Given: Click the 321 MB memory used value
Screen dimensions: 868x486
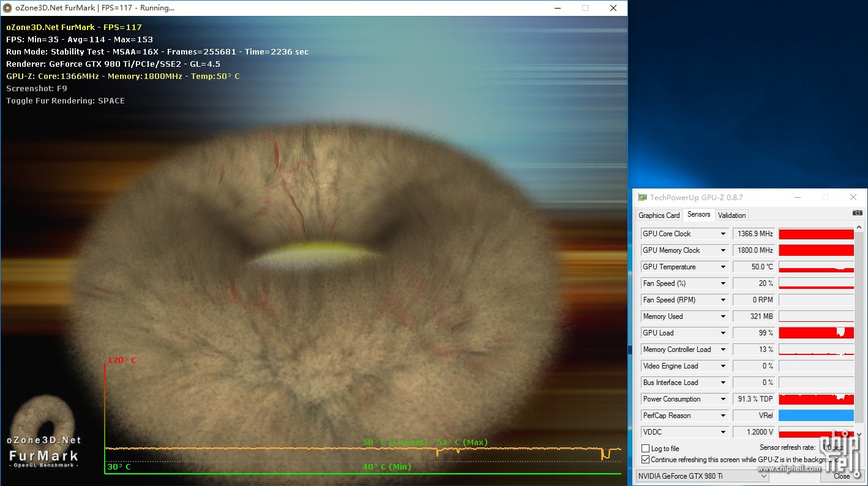Looking at the screenshot, I should [x=754, y=316].
